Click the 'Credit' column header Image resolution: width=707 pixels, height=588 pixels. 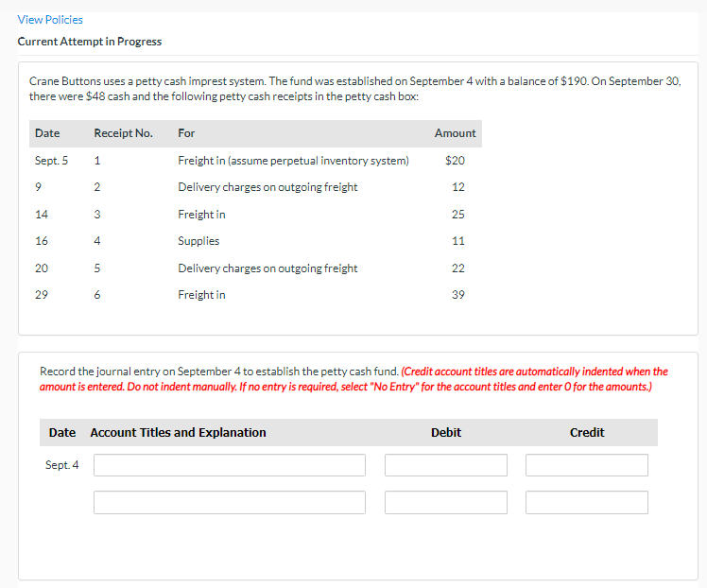pyautogui.click(x=587, y=432)
